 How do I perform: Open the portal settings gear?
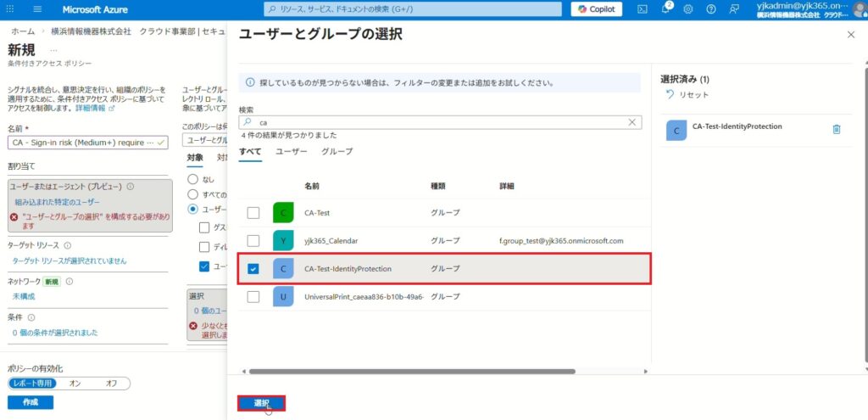(688, 9)
